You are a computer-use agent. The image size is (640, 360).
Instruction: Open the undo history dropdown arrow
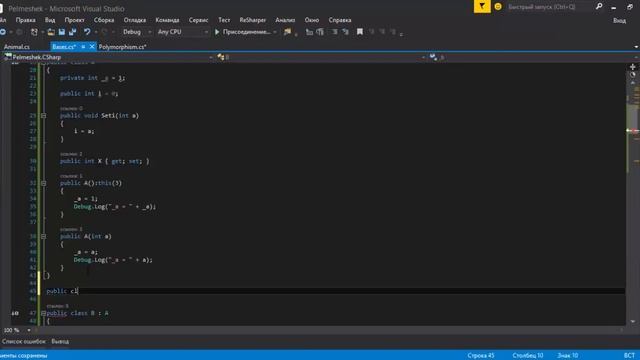click(x=96, y=32)
